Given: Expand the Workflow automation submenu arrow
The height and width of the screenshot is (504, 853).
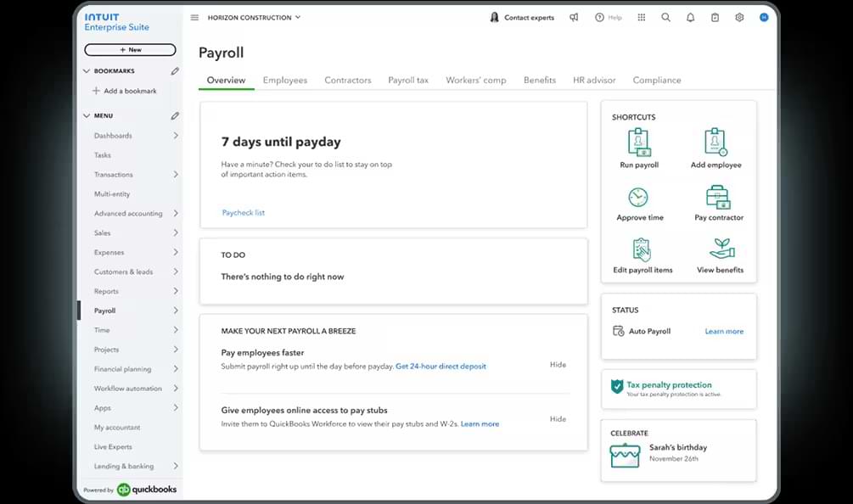Looking at the screenshot, I should (176, 389).
